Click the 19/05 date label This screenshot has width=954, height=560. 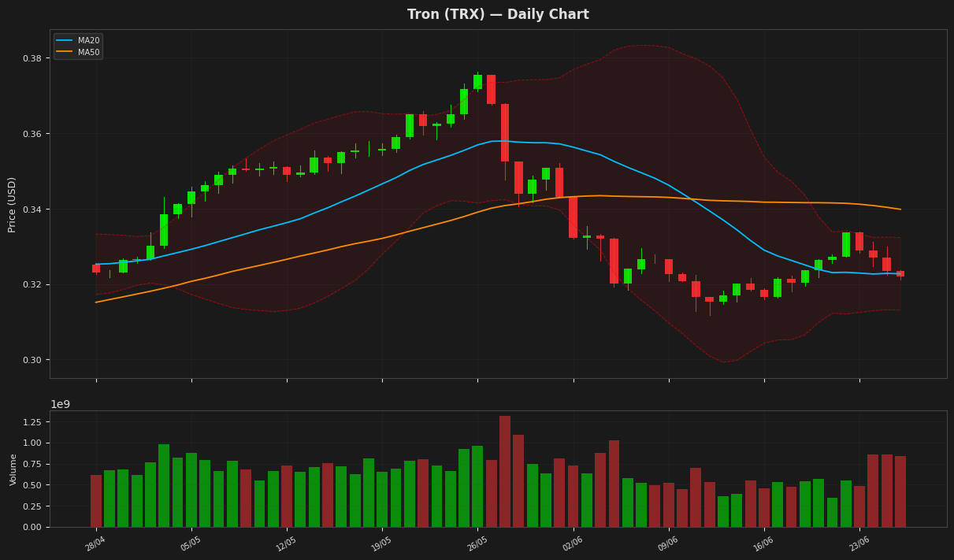pyautogui.click(x=381, y=543)
